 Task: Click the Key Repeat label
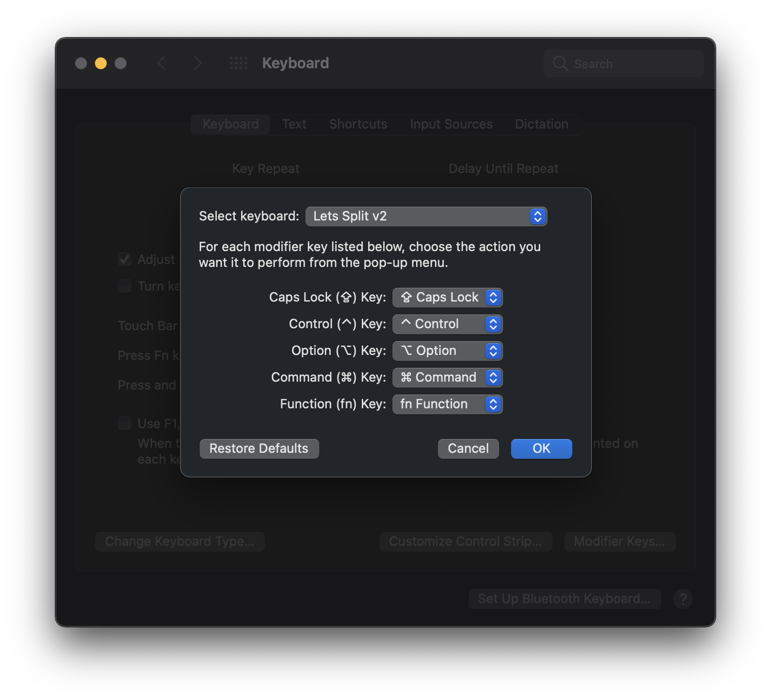[266, 169]
